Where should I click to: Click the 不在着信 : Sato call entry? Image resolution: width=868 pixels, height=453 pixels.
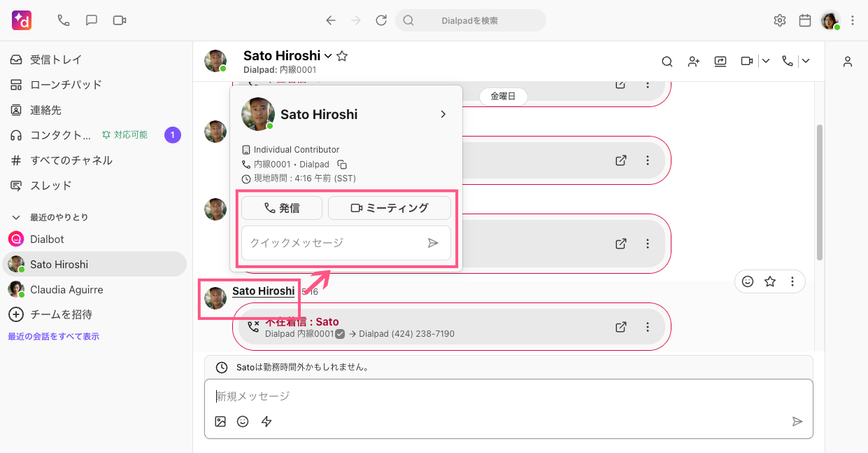click(x=452, y=327)
